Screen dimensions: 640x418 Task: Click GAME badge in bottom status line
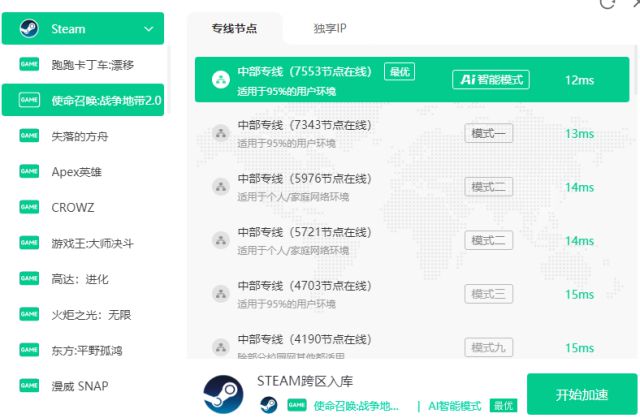tap(297, 405)
